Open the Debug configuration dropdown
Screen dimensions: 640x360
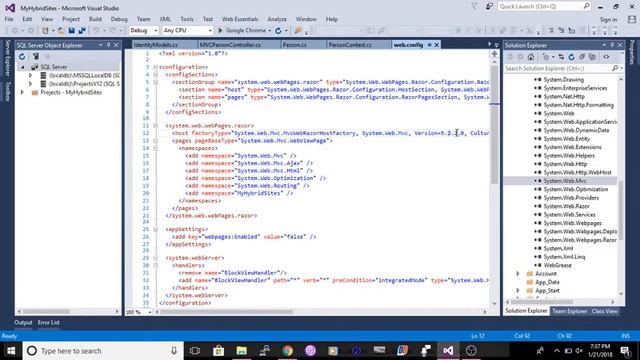click(144, 31)
